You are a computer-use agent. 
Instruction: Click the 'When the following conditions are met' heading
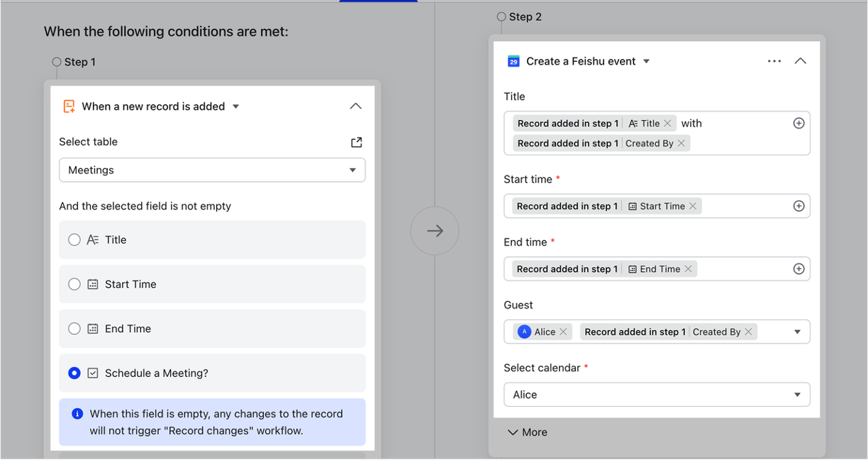point(166,32)
